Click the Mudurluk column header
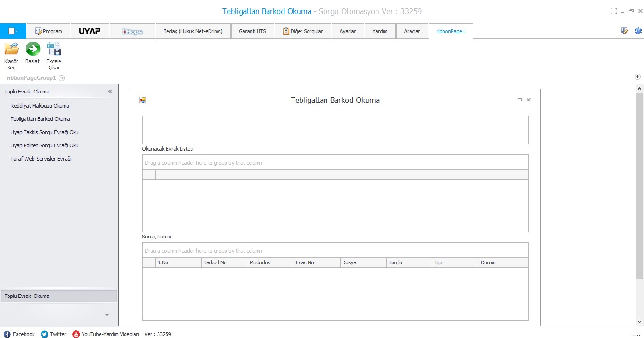Viewport: 644px width, 338px height. (x=271, y=262)
